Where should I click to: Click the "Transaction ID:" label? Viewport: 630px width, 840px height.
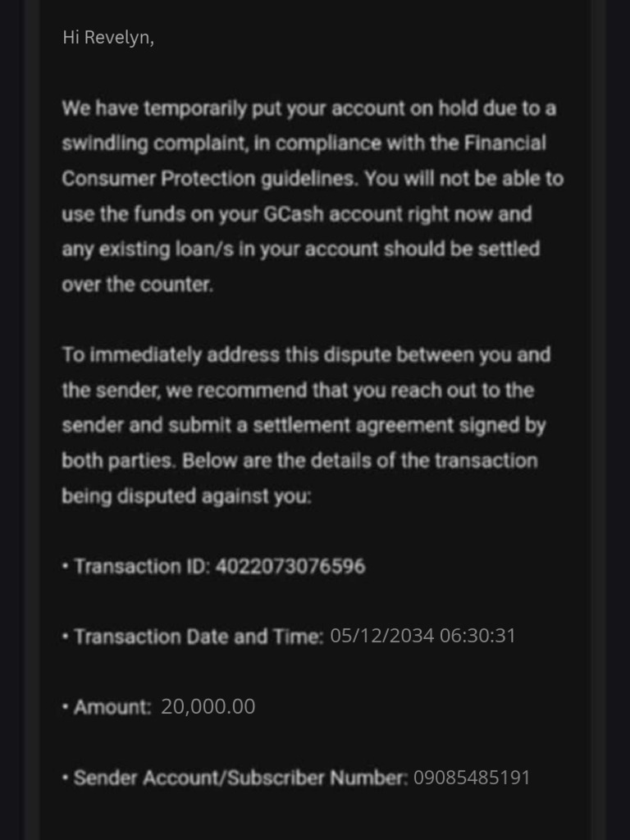coord(143,566)
